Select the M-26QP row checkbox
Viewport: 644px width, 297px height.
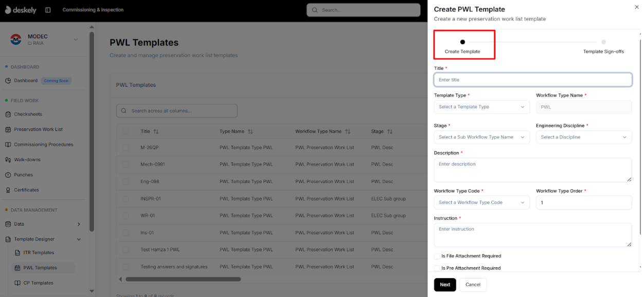coord(126,148)
